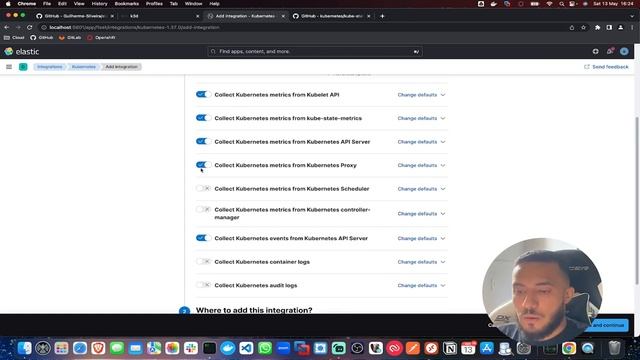Enable Kubernetes Scheduler metrics switch

click(203, 189)
